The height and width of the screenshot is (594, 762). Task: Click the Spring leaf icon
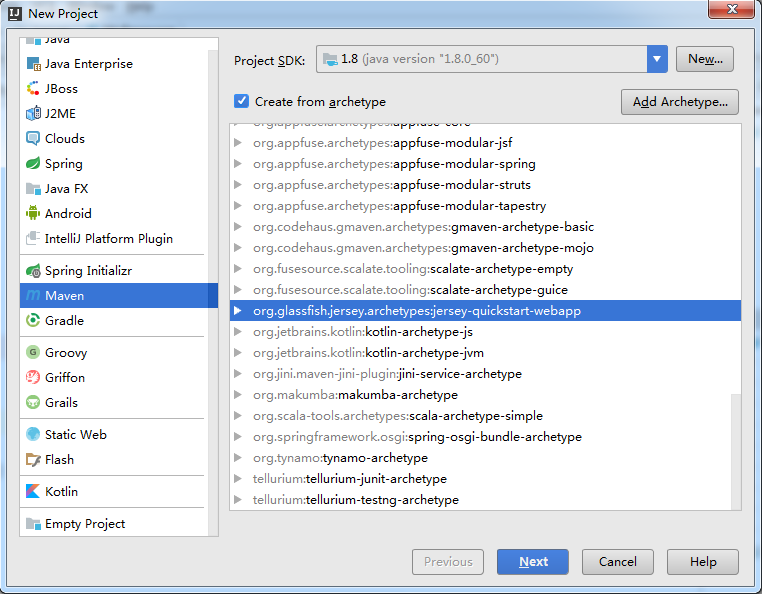[x=33, y=163]
